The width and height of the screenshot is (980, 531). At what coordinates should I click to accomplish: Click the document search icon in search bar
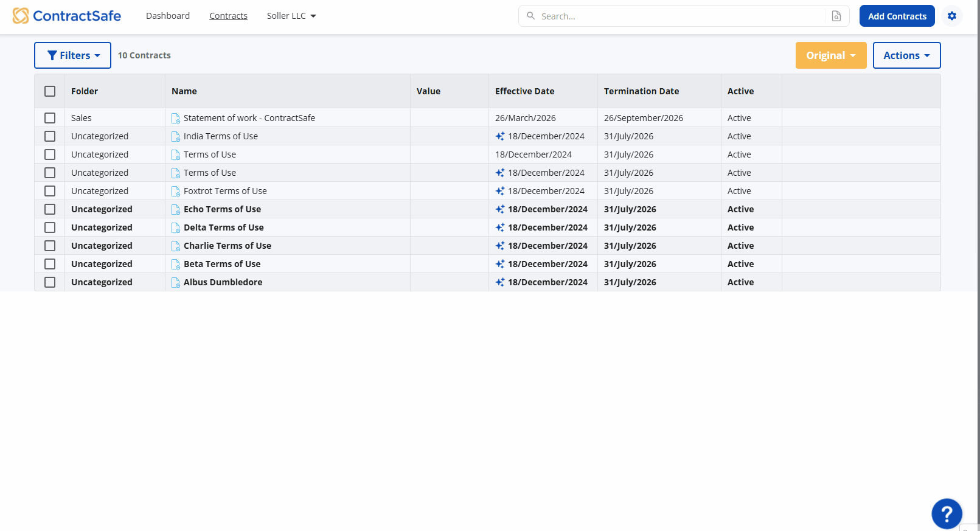(x=836, y=16)
